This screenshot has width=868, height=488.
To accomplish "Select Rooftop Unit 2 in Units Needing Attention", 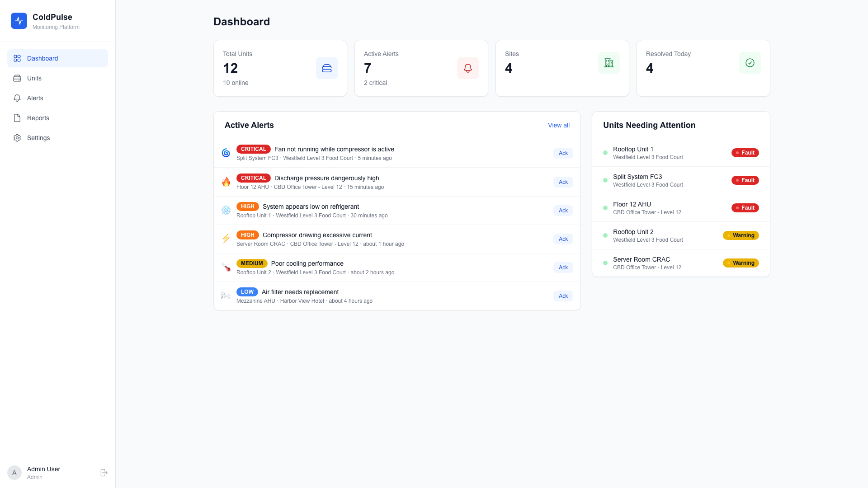I will (x=681, y=235).
